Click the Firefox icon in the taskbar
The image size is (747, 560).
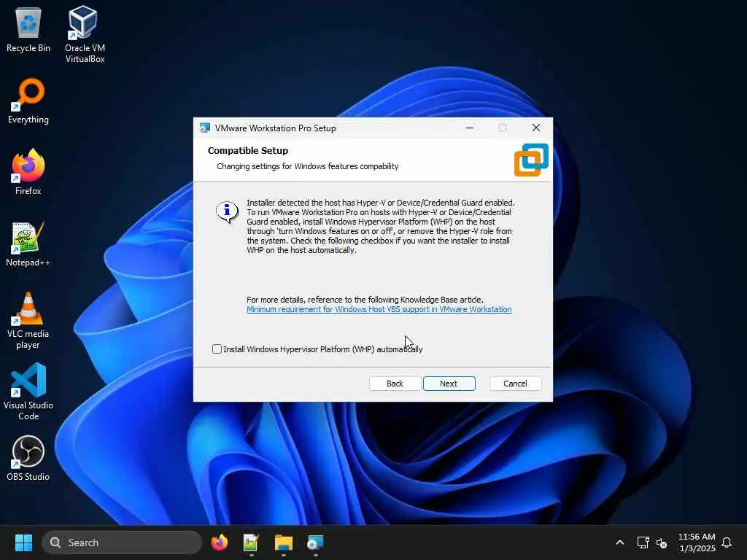[x=220, y=542]
